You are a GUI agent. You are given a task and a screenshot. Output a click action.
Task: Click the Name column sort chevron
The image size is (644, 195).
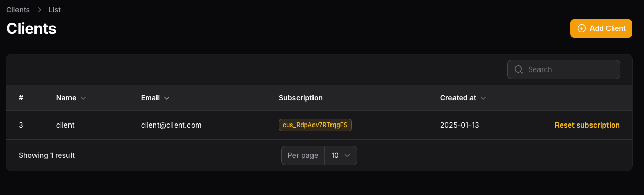pyautogui.click(x=83, y=98)
